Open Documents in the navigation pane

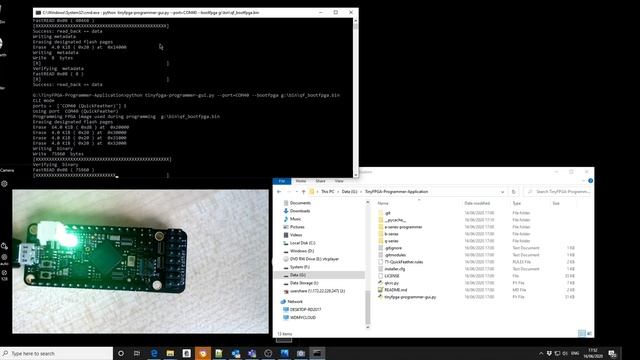click(x=300, y=203)
